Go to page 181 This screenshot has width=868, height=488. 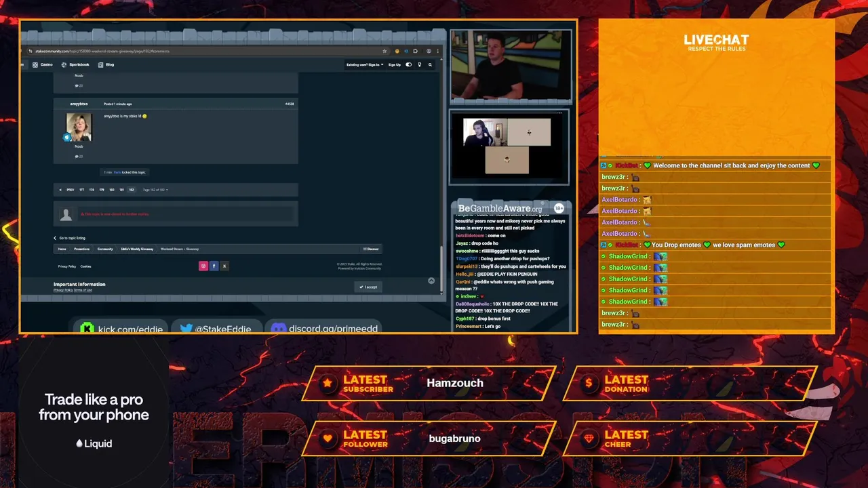pos(122,190)
